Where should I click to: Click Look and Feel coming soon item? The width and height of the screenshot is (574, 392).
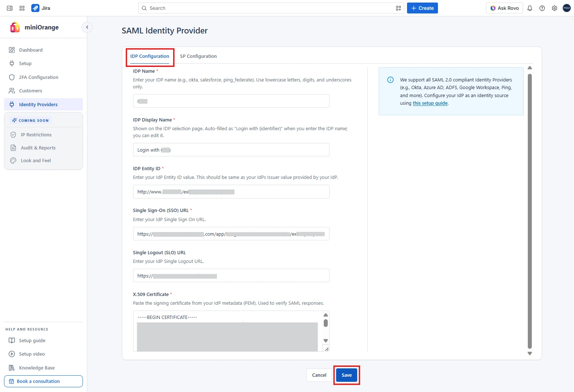coord(44,160)
